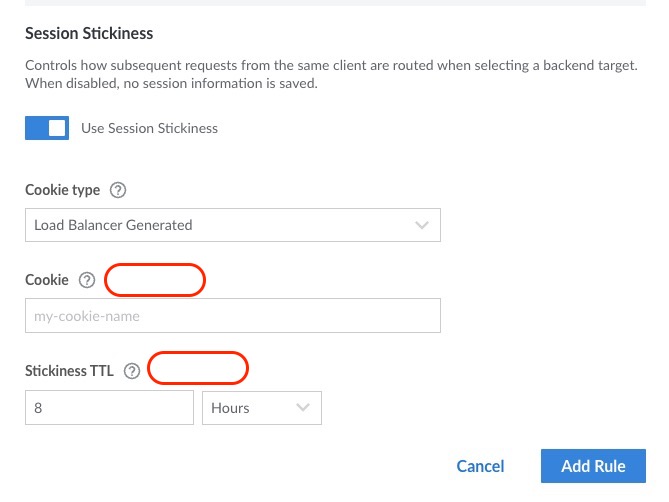
Task: Click the Cookie field label
Action: click(47, 281)
